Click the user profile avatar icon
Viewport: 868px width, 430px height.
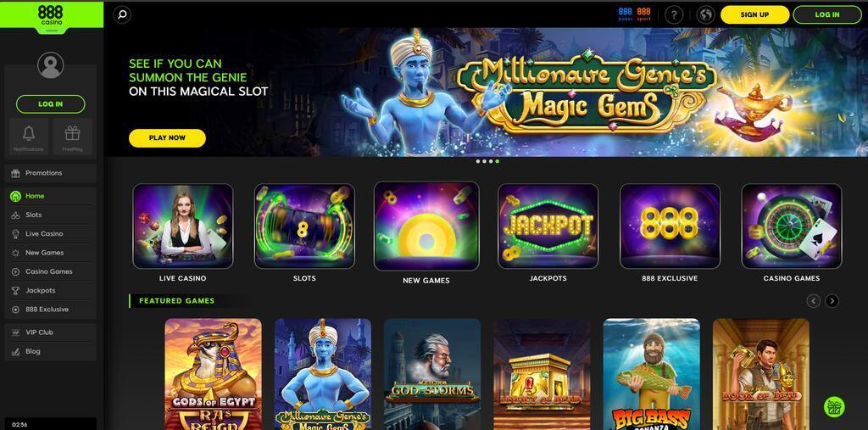click(x=50, y=65)
